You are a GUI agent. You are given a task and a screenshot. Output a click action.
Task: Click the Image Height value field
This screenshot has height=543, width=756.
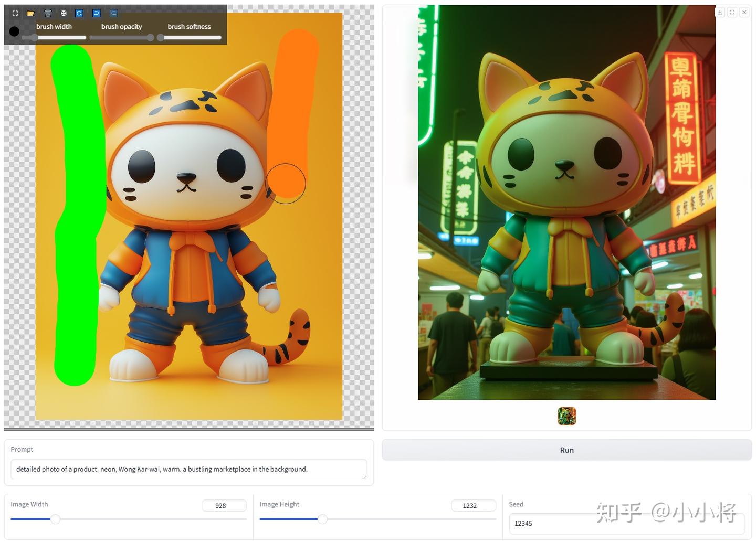point(474,506)
